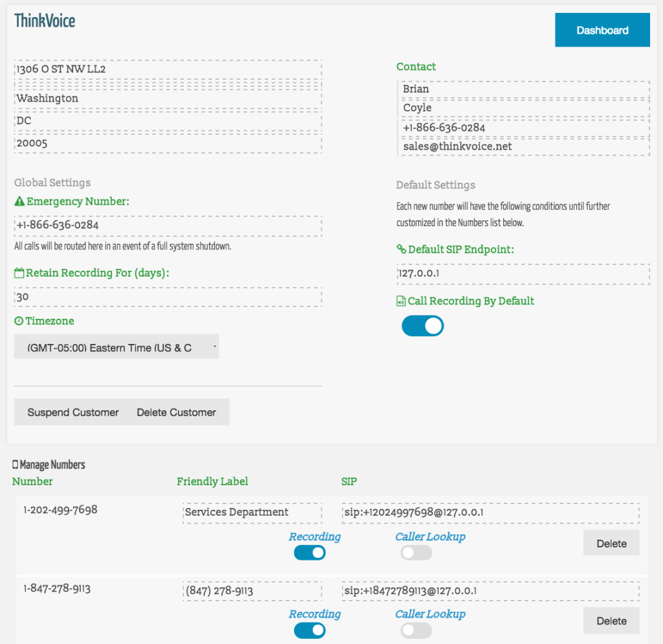Delete the Services Department number
The height and width of the screenshot is (644, 663).
(611, 544)
